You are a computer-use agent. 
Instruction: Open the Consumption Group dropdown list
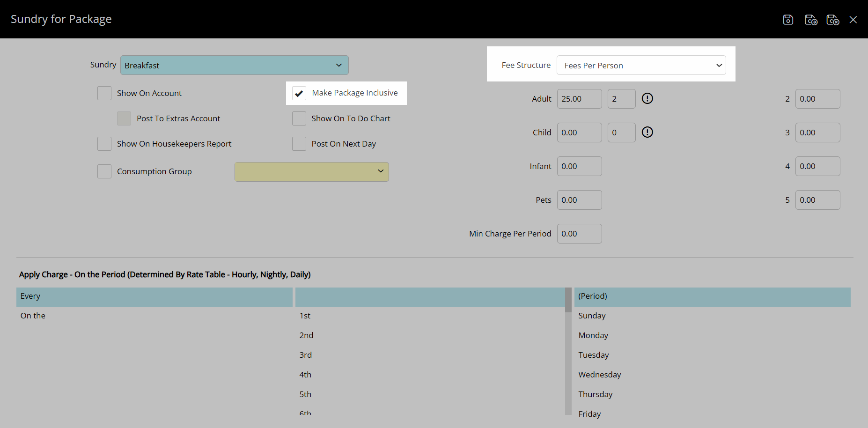tap(311, 172)
